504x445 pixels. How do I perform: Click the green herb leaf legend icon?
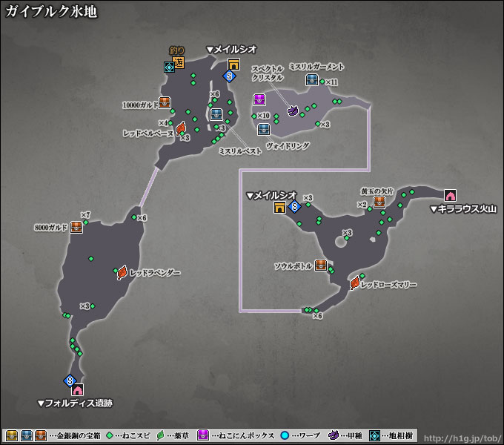(160, 435)
